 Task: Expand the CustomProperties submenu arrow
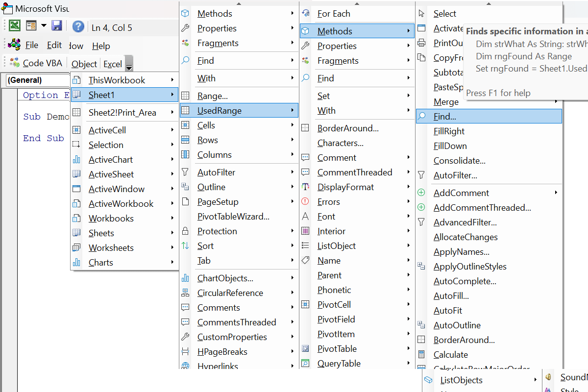(x=293, y=337)
